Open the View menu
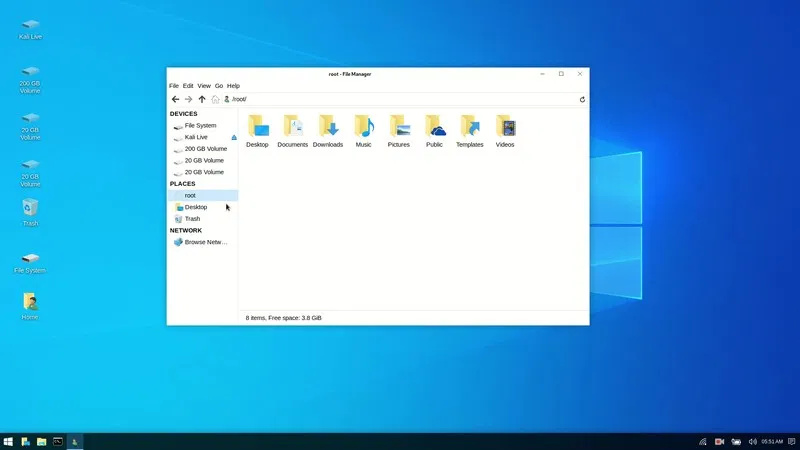Screen dimensions: 800x450 204,86
